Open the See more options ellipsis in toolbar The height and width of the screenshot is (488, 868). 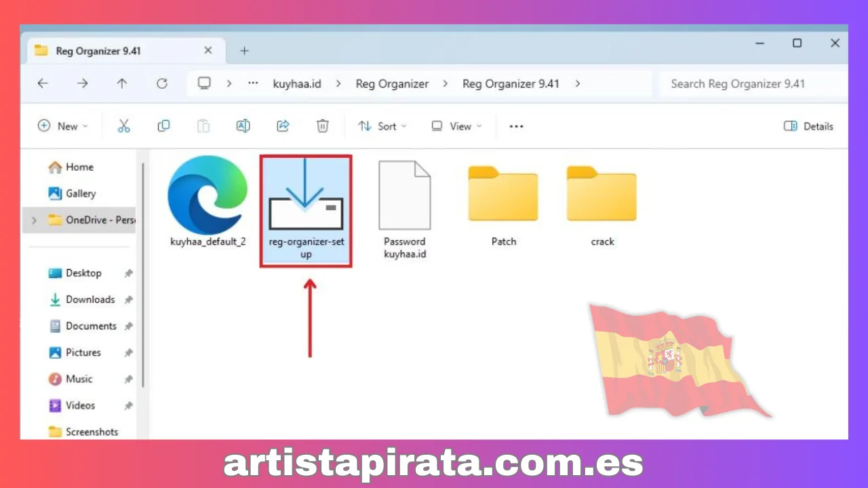[x=517, y=126]
